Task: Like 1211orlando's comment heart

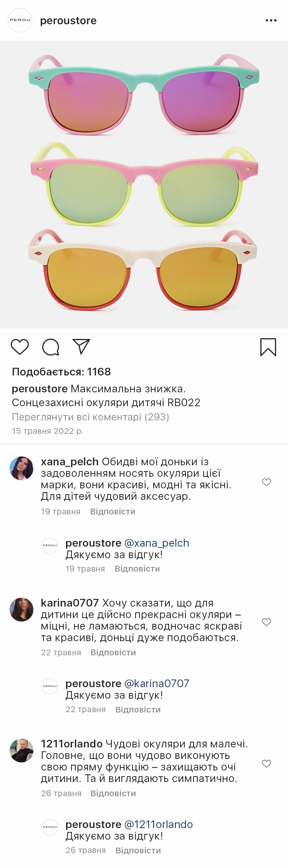Action: coord(266,764)
